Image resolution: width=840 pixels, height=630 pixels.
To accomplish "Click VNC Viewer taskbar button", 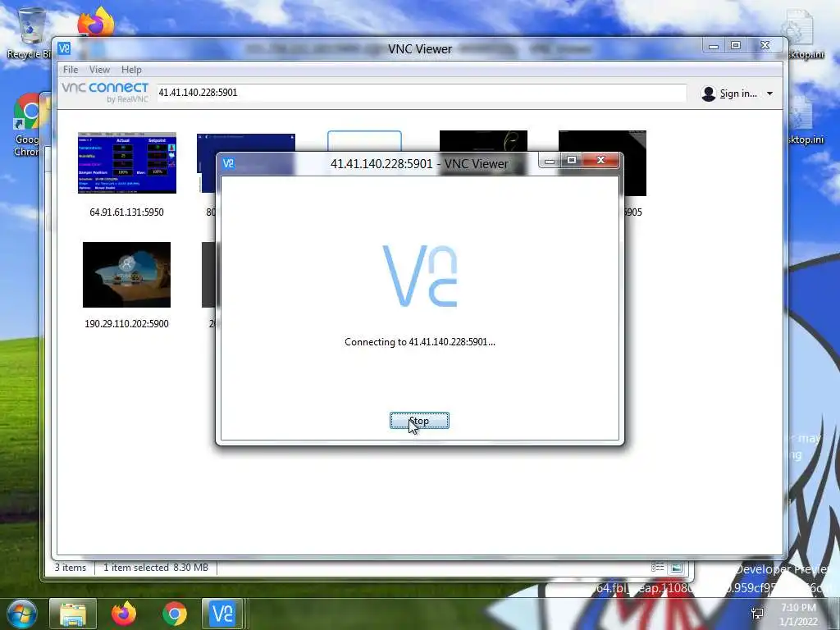I will coord(222,614).
